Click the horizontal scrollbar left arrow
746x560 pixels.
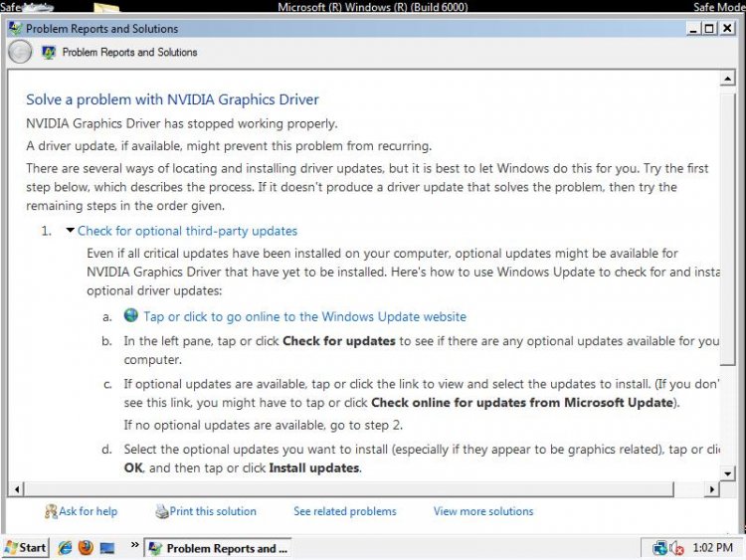[x=17, y=489]
